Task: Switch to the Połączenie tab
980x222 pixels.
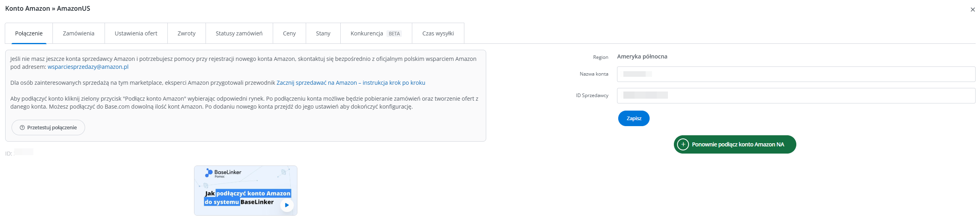Action: 29,33
